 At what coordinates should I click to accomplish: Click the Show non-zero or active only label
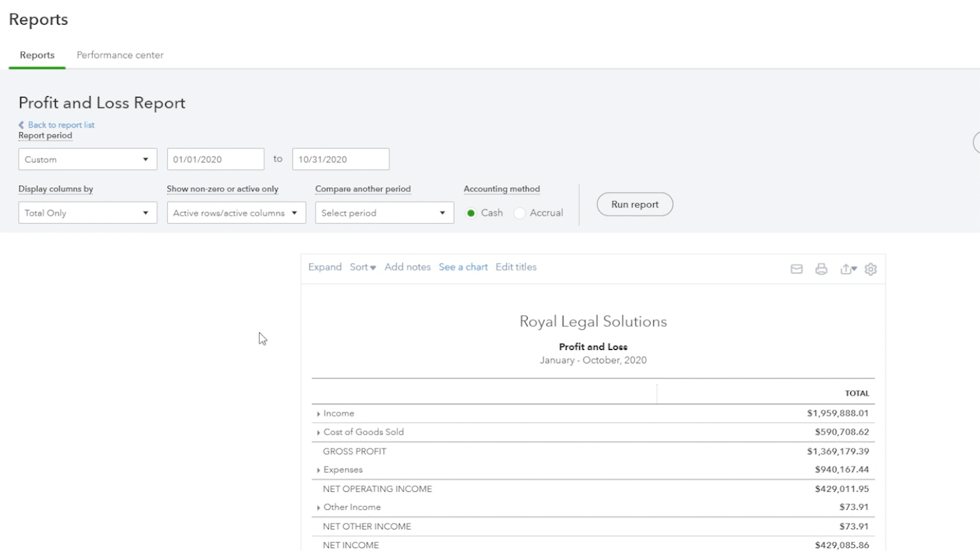click(222, 189)
